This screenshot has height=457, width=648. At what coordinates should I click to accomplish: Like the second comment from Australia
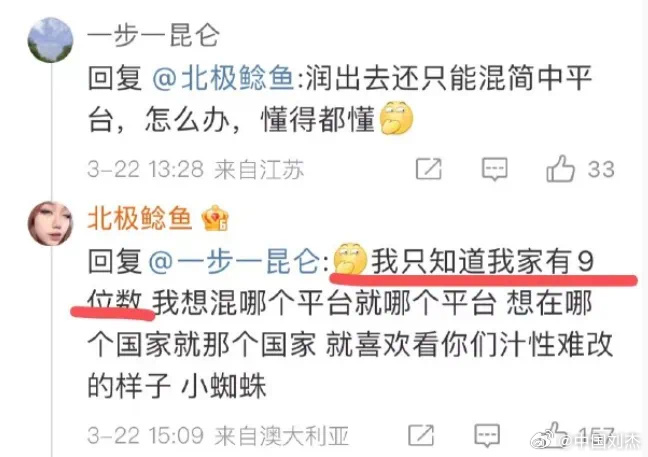[554, 432]
